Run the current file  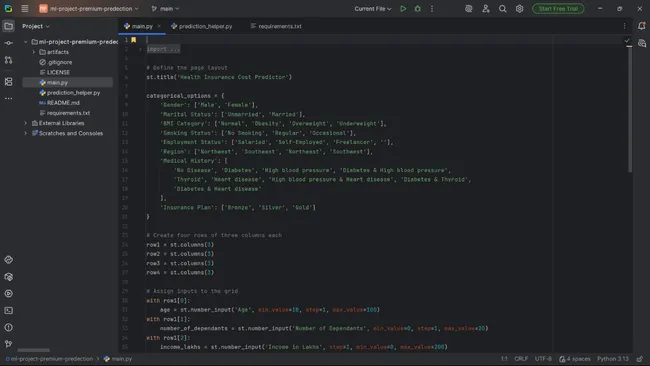tap(403, 9)
